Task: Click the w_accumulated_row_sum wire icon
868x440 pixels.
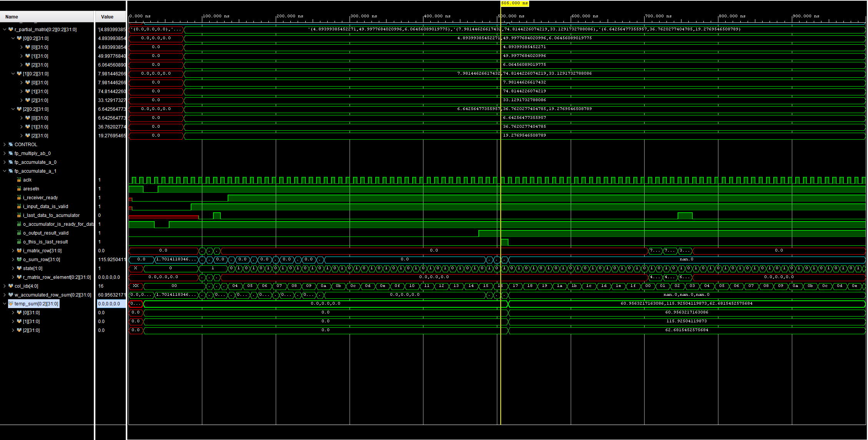Action: tap(11, 295)
